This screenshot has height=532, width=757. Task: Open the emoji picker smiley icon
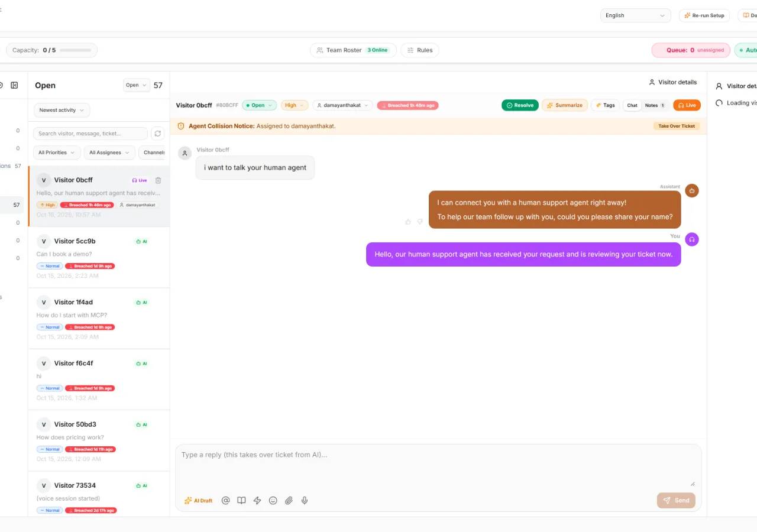click(273, 500)
